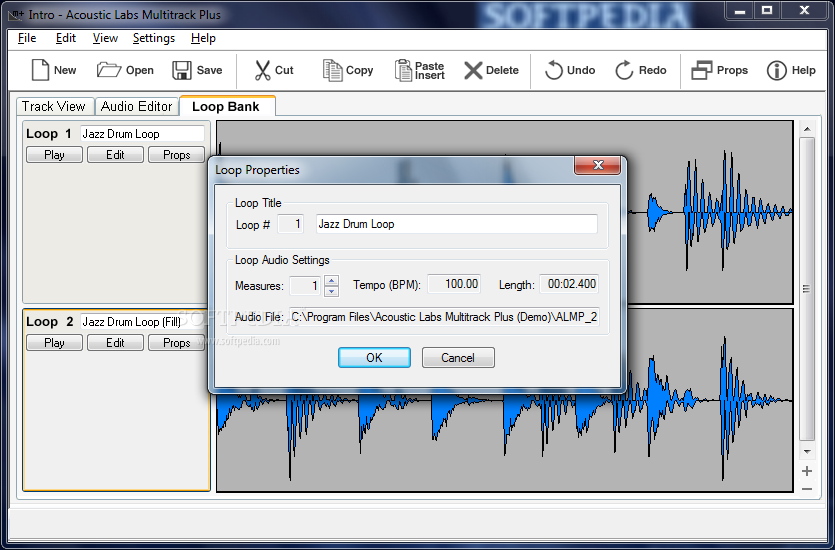This screenshot has width=835, height=550.
Task: Open a project with the Open folder icon
Action: [109, 70]
